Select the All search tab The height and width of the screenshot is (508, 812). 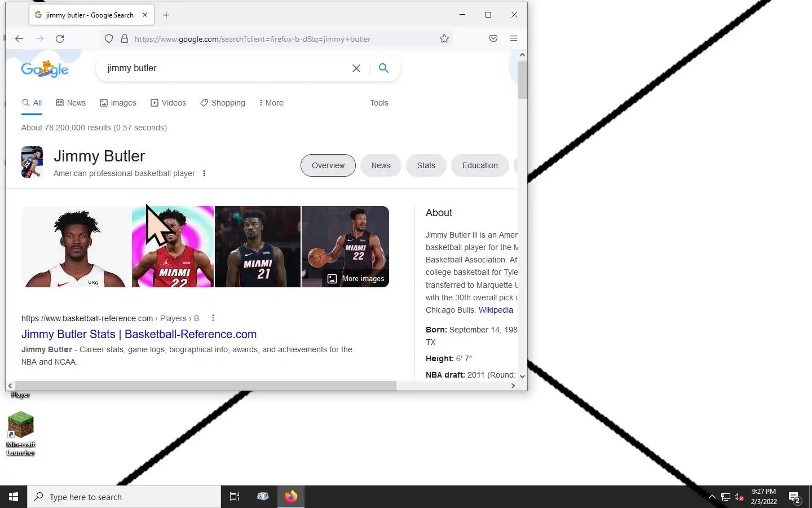(x=32, y=103)
